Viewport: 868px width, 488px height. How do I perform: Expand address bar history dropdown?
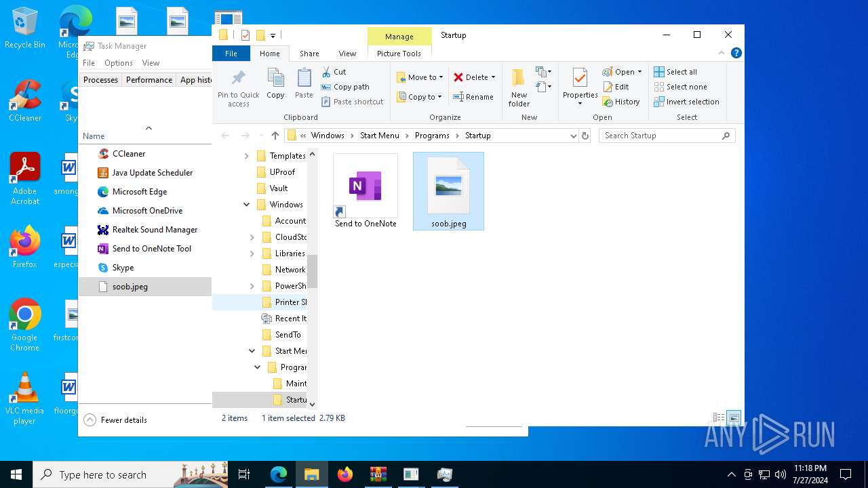pos(574,136)
